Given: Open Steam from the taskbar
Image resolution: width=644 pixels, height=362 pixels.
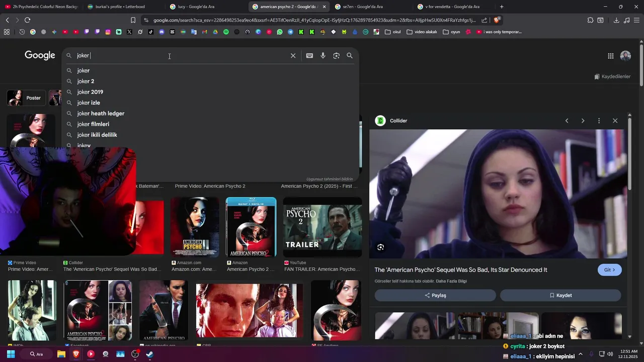Looking at the screenshot, I should pos(149,354).
